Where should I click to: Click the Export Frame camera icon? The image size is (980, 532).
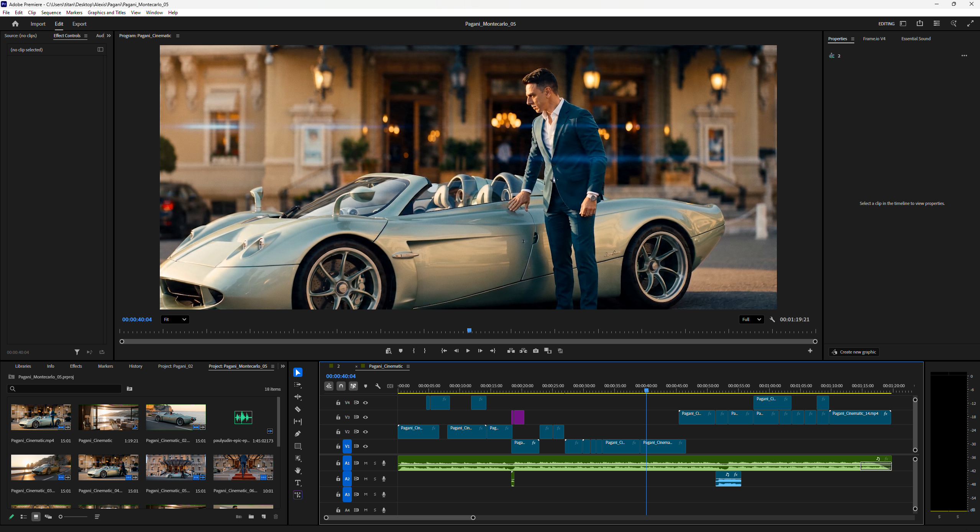pyautogui.click(x=535, y=351)
